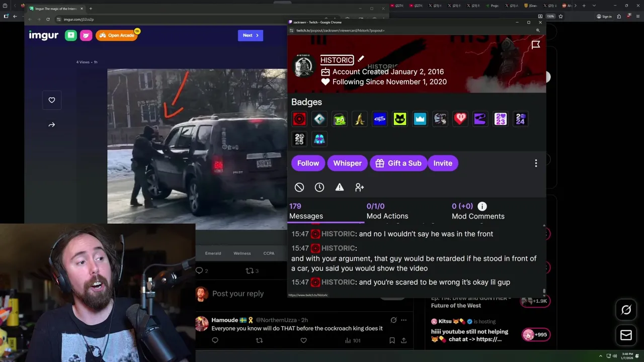The width and height of the screenshot is (644, 362).
Task: Open the Twitch popout search/zoom icon
Action: 538,31
